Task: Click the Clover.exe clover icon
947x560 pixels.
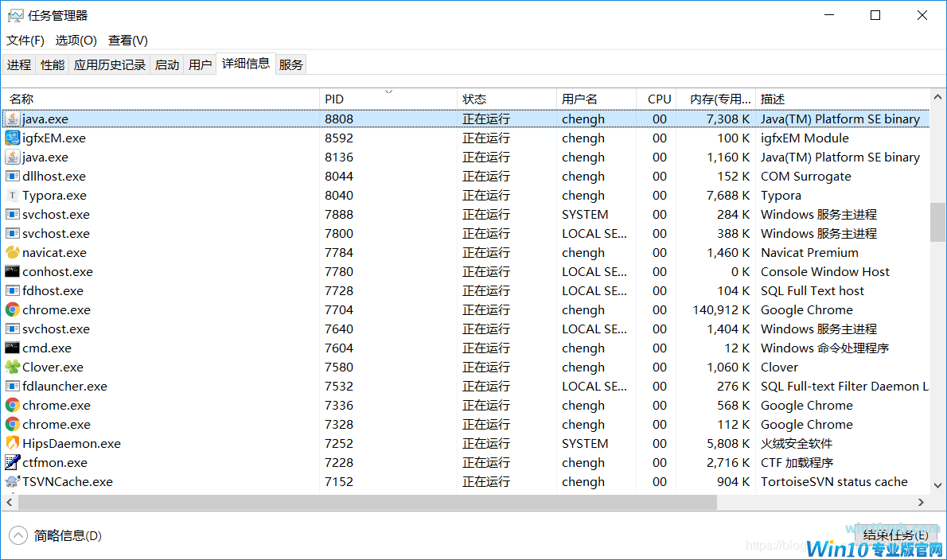Action: click(x=13, y=367)
